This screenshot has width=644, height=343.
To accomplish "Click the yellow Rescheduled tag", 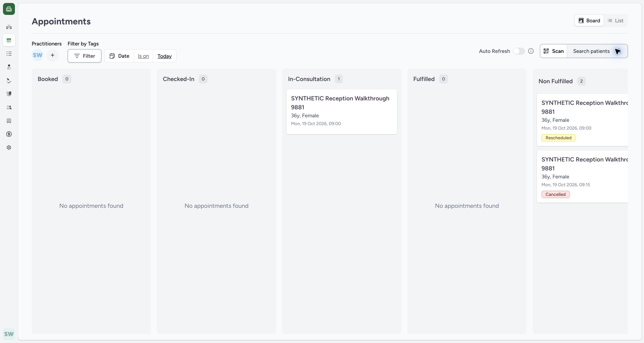I will pyautogui.click(x=558, y=138).
